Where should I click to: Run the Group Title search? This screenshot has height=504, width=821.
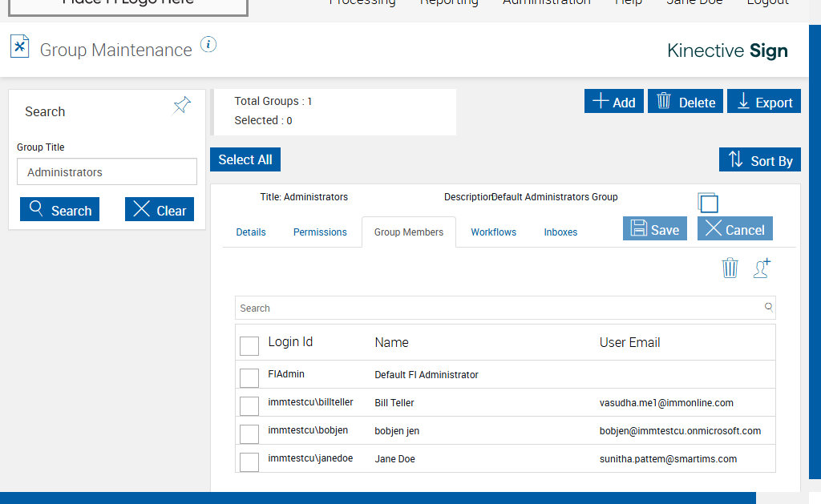tap(59, 209)
